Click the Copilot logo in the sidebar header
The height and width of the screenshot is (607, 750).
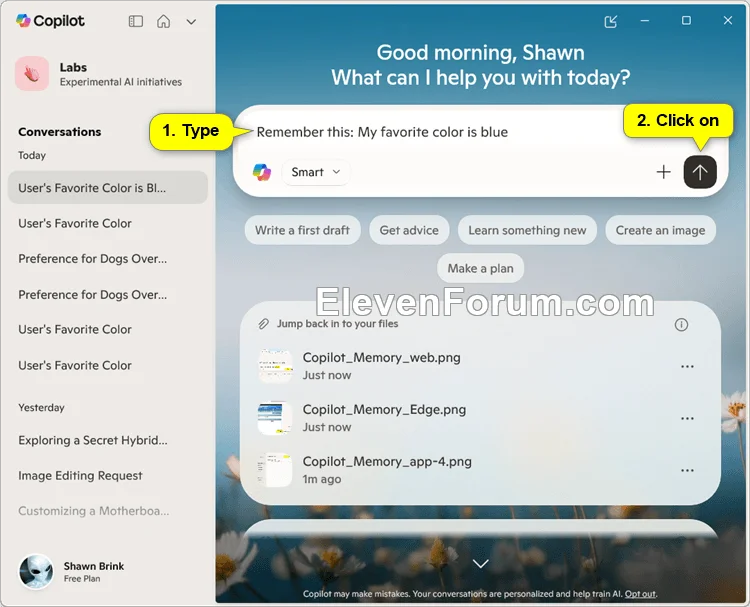[x=50, y=21]
